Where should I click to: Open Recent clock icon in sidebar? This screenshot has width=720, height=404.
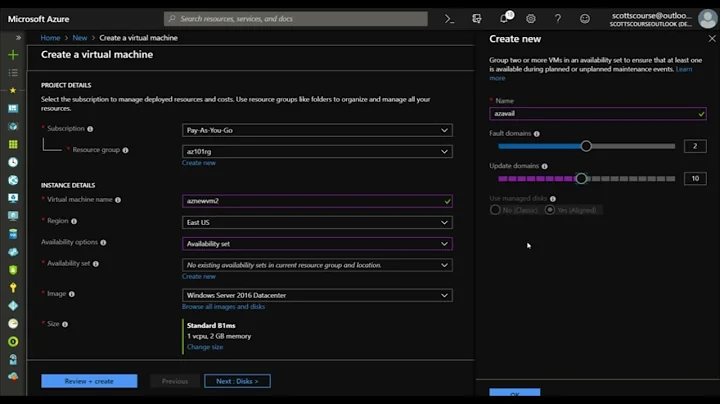pos(13,162)
